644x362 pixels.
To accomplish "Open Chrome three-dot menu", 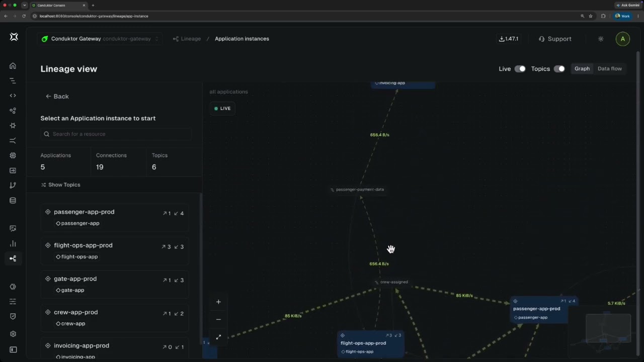I will pyautogui.click(x=638, y=16).
